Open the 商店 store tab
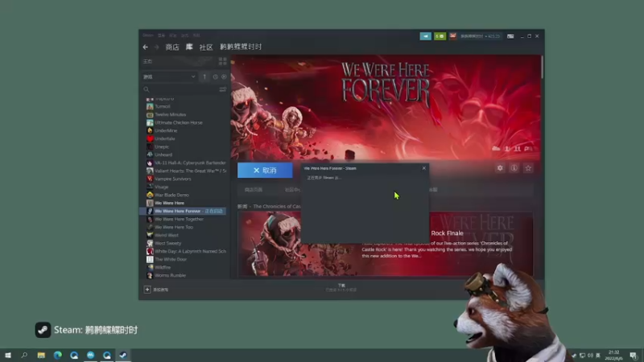The width and height of the screenshot is (644, 362). pyautogui.click(x=172, y=47)
